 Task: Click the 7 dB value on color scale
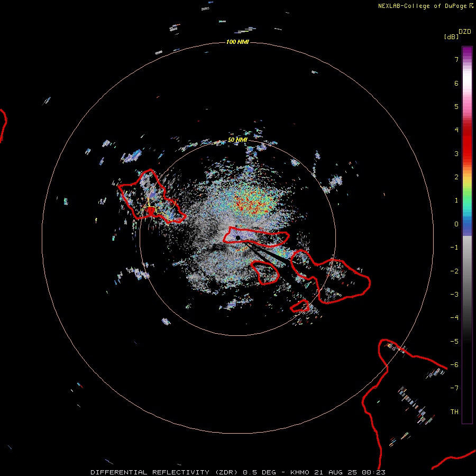click(456, 59)
